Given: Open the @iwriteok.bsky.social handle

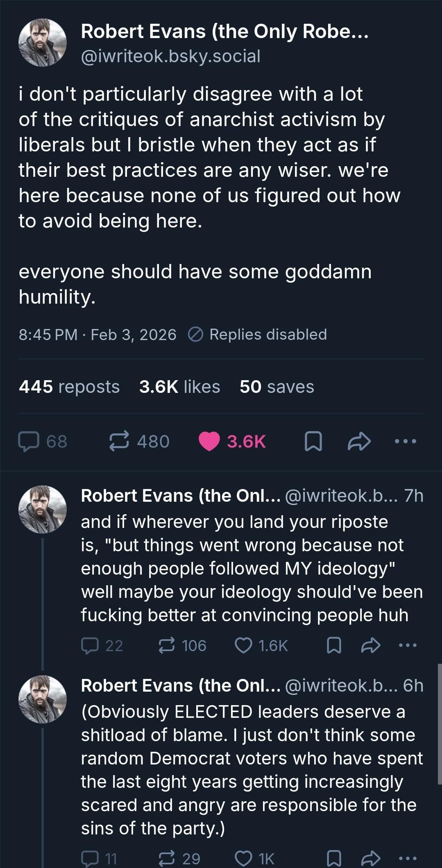Looking at the screenshot, I should click(x=170, y=56).
